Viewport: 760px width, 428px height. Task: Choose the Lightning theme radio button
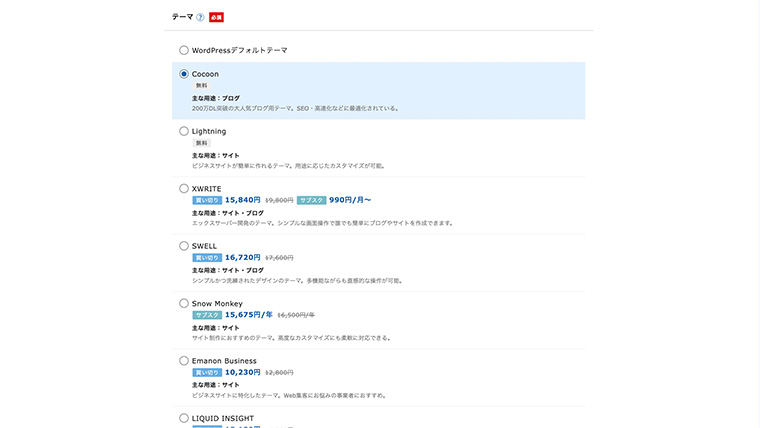pyautogui.click(x=184, y=131)
